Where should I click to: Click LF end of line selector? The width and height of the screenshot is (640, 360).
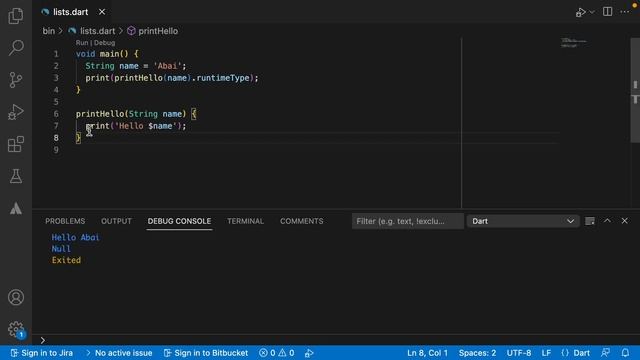(x=546, y=353)
